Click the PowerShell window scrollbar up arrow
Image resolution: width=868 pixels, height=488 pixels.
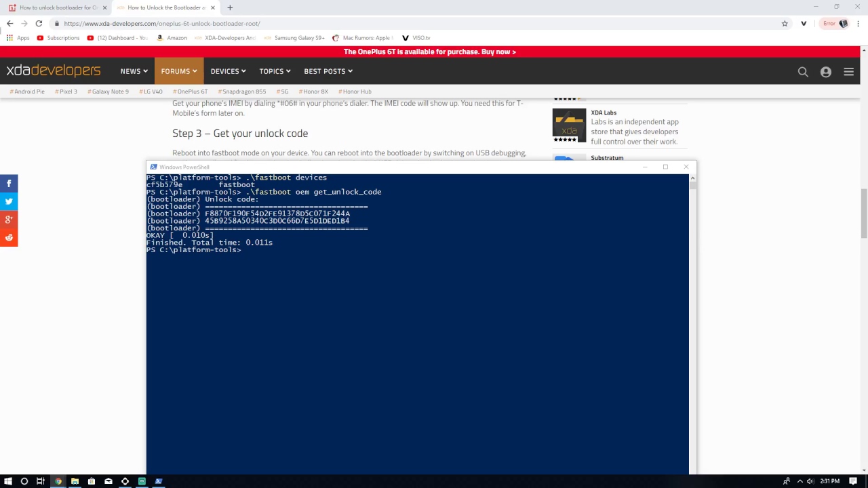(692, 178)
